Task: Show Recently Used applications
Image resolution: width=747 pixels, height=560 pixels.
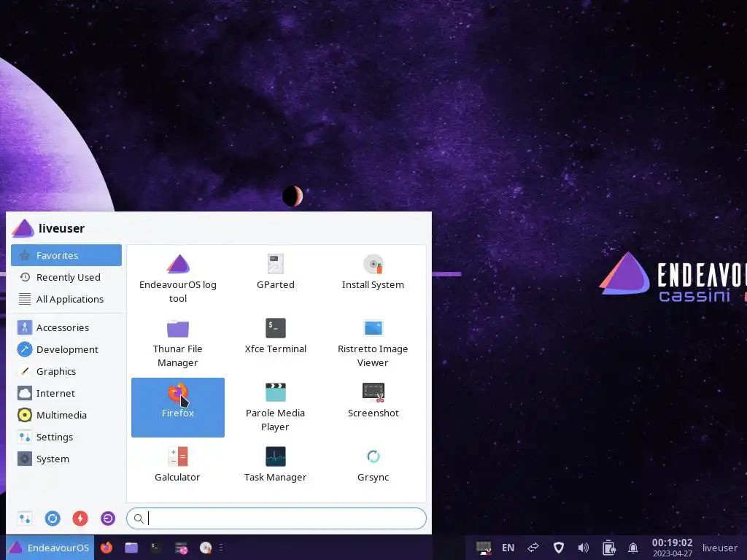Action: tap(66, 277)
